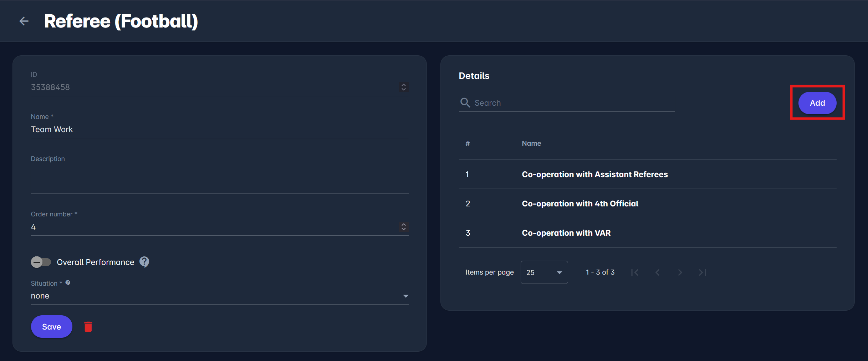Viewport: 868px width, 361px height.
Task: Open Co-operation with Assistant Referees row
Action: pos(594,174)
